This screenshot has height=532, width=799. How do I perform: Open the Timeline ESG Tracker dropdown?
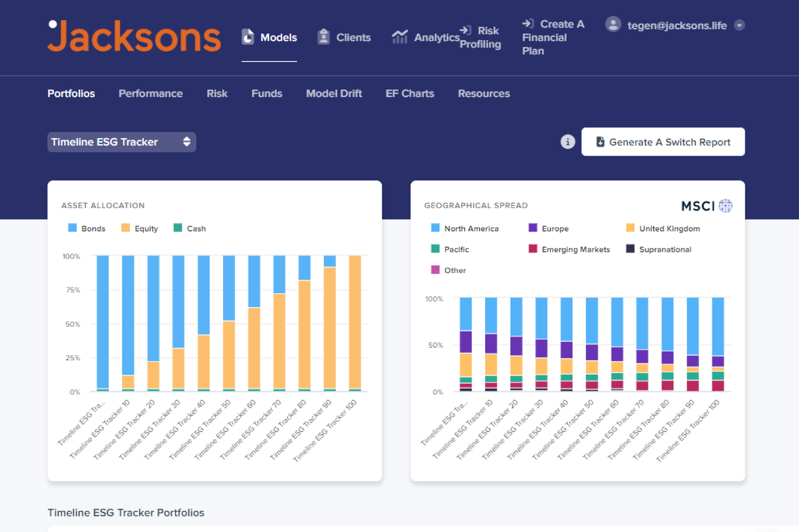pos(122,142)
